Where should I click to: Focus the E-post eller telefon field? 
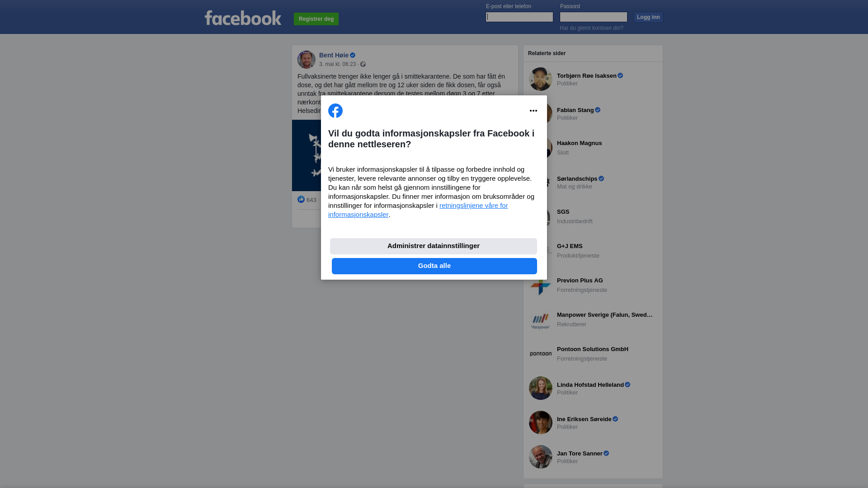tap(519, 17)
